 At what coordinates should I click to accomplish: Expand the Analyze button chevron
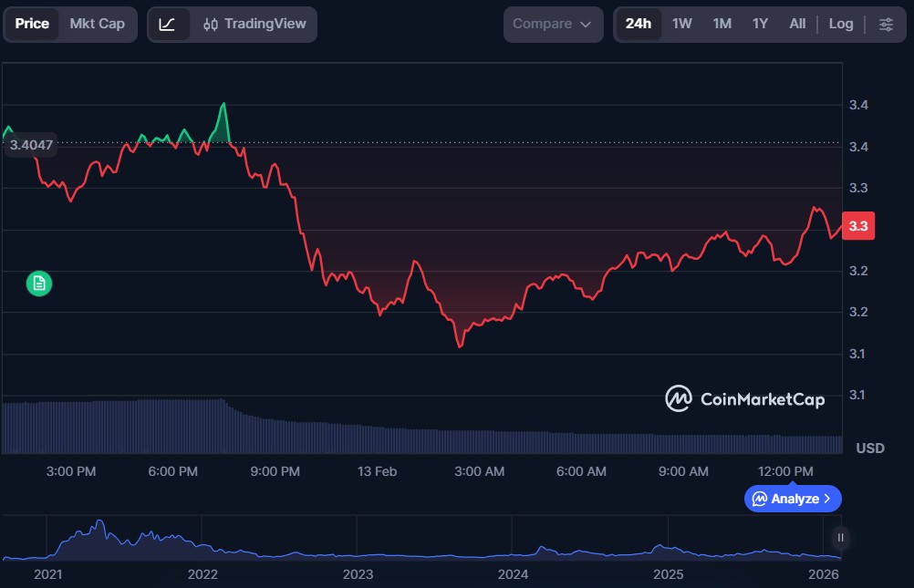click(827, 499)
